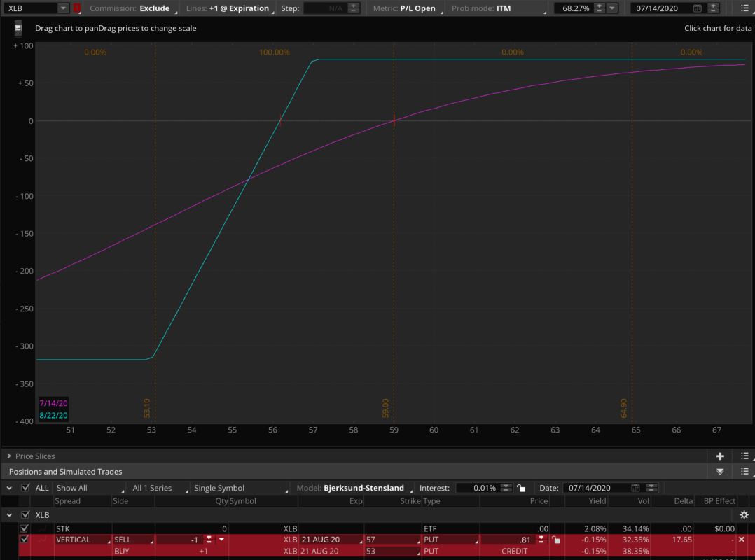755x560 pixels.
Task: Remove the vertical spread with the X icon
Action: coord(742,540)
